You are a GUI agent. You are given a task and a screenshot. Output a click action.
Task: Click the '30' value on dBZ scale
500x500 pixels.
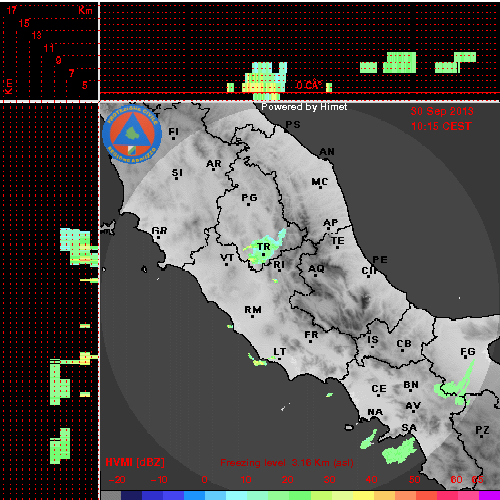pyautogui.click(x=329, y=480)
